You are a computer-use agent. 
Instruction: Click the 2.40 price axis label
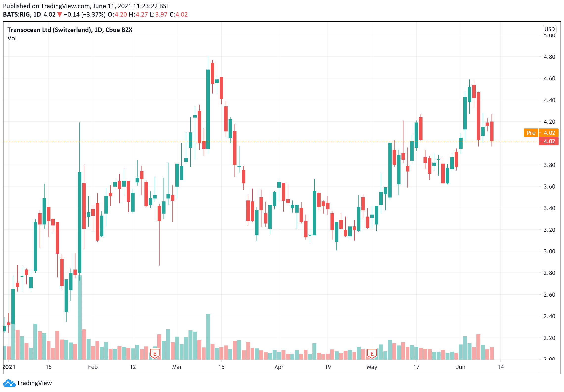tap(549, 316)
